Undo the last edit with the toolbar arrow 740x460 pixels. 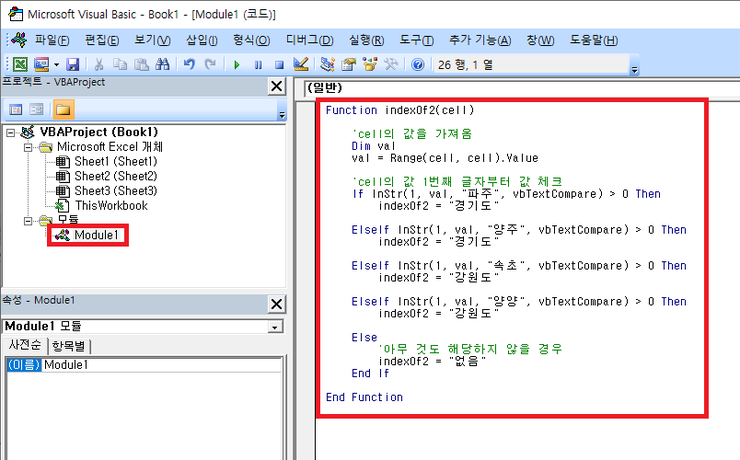click(x=190, y=64)
